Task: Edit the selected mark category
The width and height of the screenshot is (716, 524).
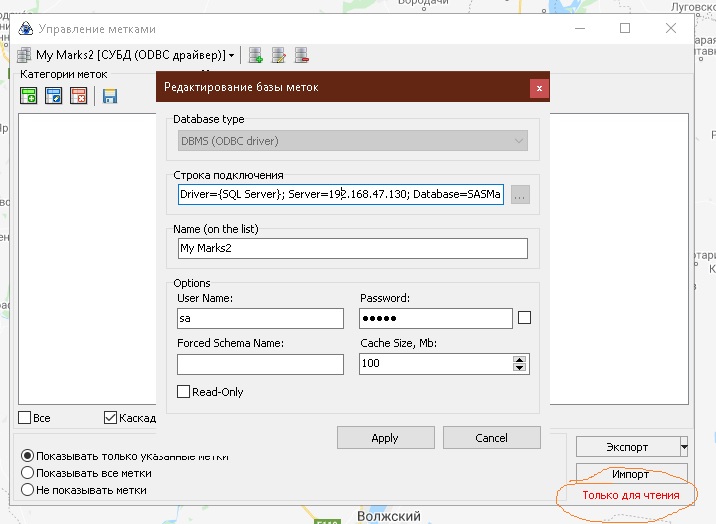Action: coord(54,96)
